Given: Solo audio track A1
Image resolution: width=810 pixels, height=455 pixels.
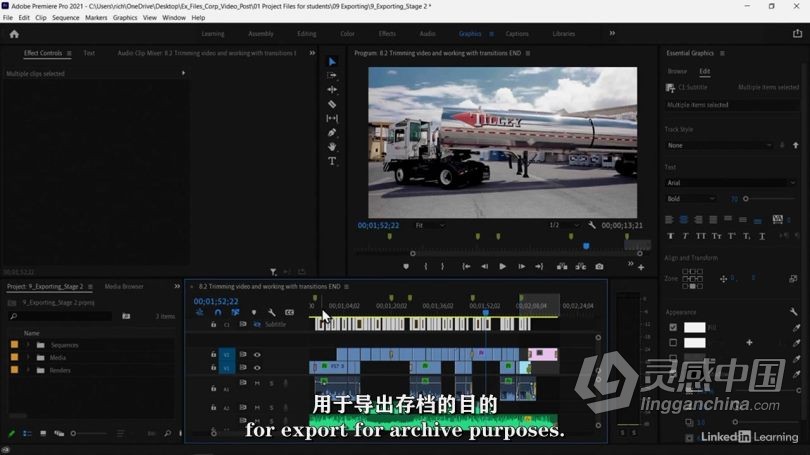Looking at the screenshot, I should (271, 383).
